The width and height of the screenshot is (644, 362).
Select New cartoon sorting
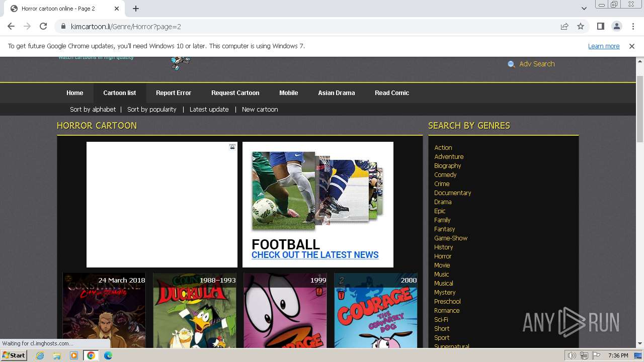coord(260,109)
